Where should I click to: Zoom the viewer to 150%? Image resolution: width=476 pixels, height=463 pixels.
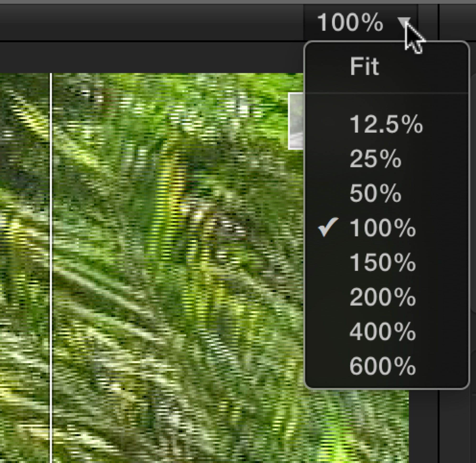[x=383, y=262]
